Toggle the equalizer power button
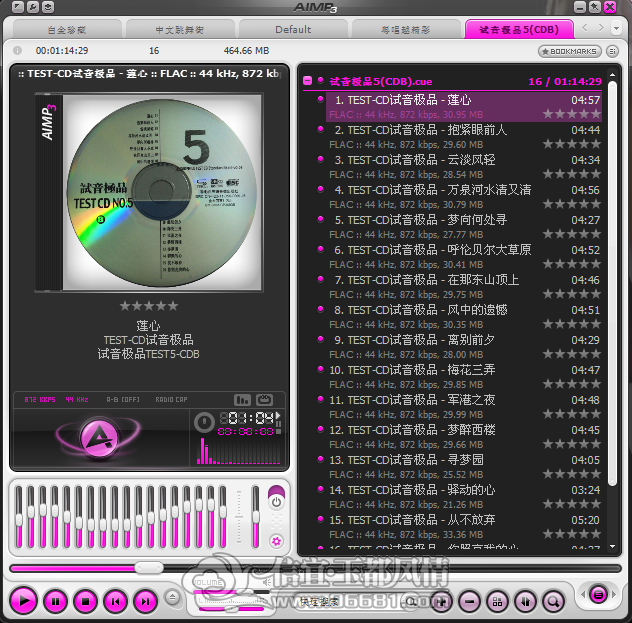 coord(276,502)
